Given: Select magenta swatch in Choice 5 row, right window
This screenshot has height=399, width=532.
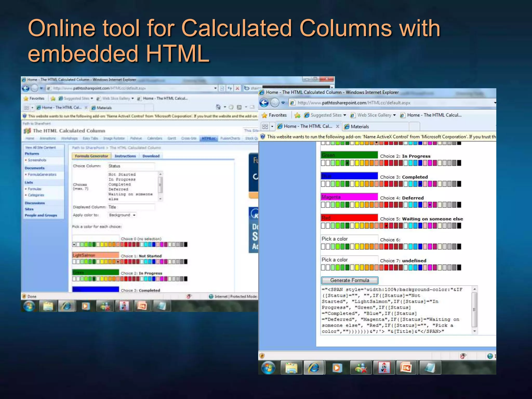Looking at the screenshot, I should click(x=430, y=226).
